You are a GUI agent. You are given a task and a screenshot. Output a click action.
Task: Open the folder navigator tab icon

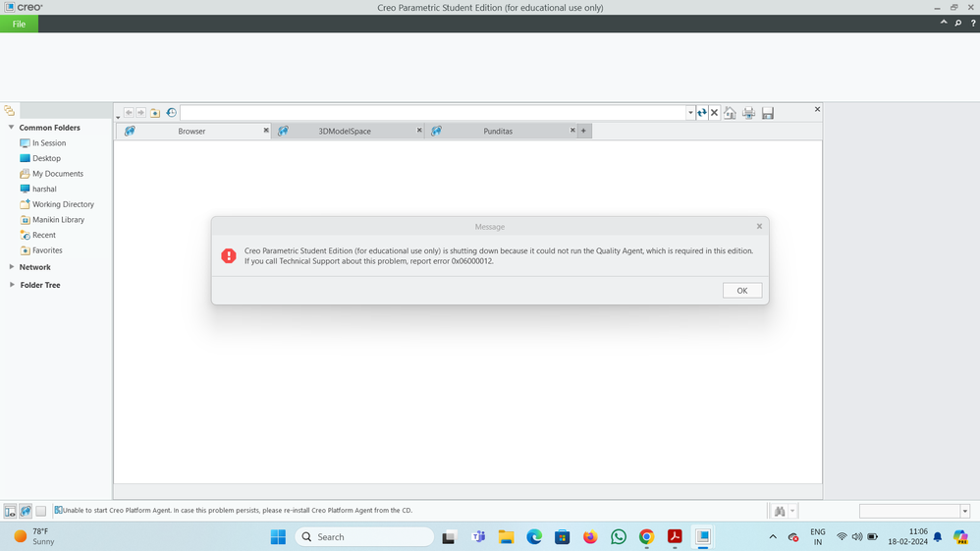pyautogui.click(x=10, y=111)
